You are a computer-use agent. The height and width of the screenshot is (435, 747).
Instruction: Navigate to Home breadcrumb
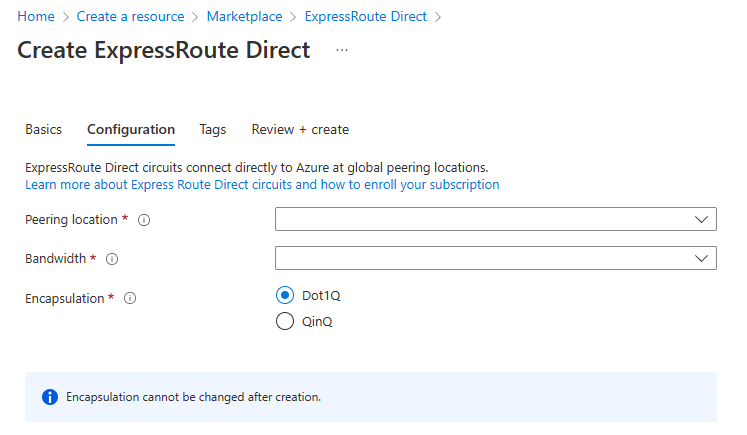click(x=36, y=16)
